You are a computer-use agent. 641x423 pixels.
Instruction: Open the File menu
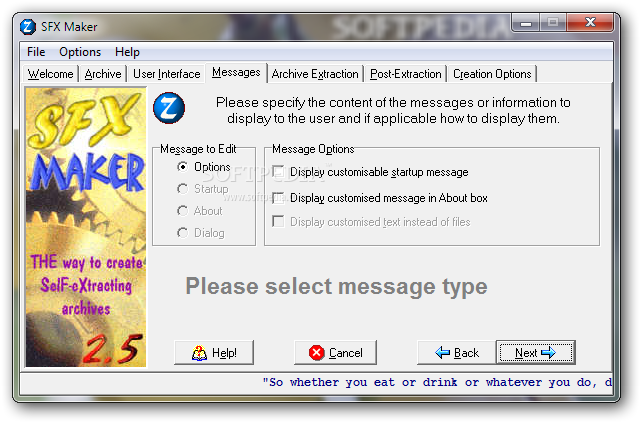[36, 52]
